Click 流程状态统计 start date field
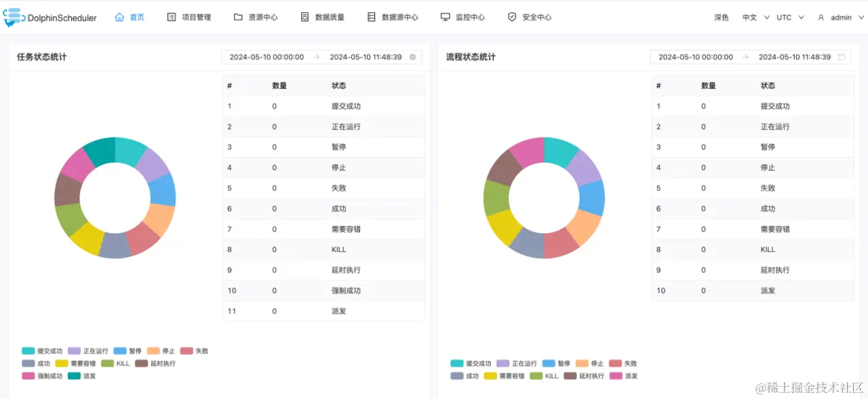The width and height of the screenshot is (868, 399). pyautogui.click(x=696, y=57)
